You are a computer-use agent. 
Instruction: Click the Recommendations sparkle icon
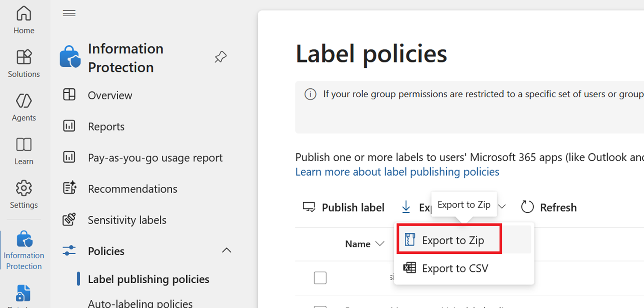coord(69,188)
